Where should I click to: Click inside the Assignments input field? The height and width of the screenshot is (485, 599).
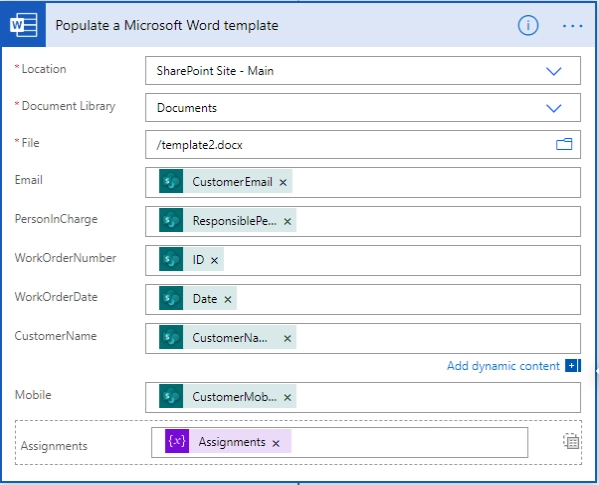pos(340,442)
